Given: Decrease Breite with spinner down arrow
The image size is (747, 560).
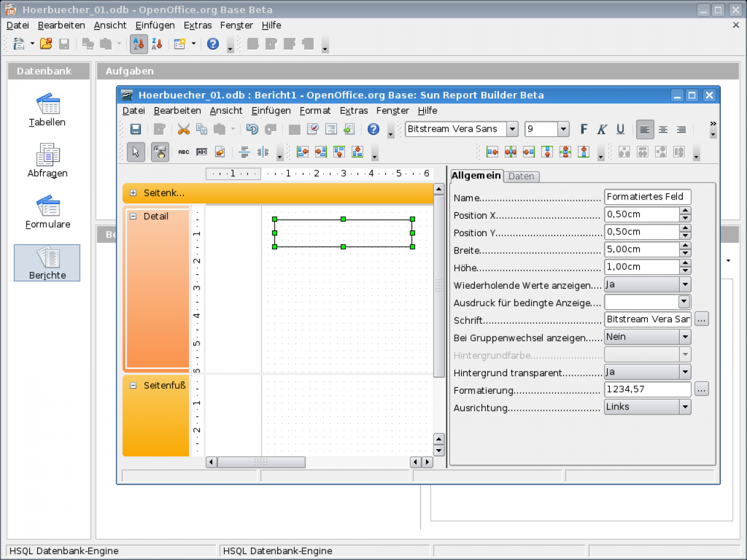Looking at the screenshot, I should [x=686, y=253].
